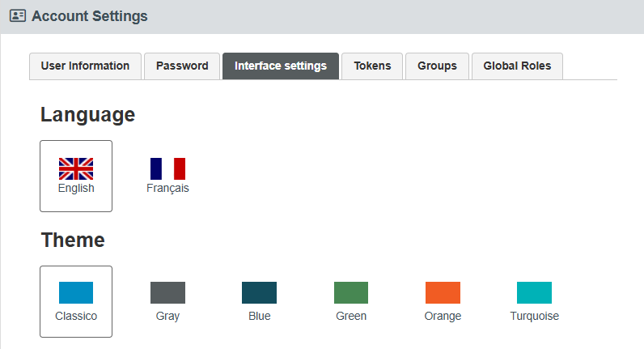Go to the Tokens tab
Image resolution: width=644 pixels, height=349 pixels.
(x=372, y=66)
